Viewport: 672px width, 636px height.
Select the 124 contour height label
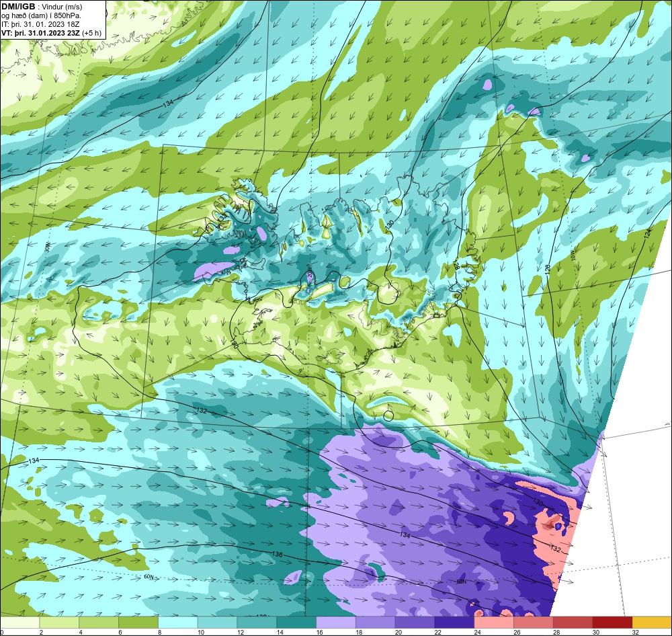(647, 233)
